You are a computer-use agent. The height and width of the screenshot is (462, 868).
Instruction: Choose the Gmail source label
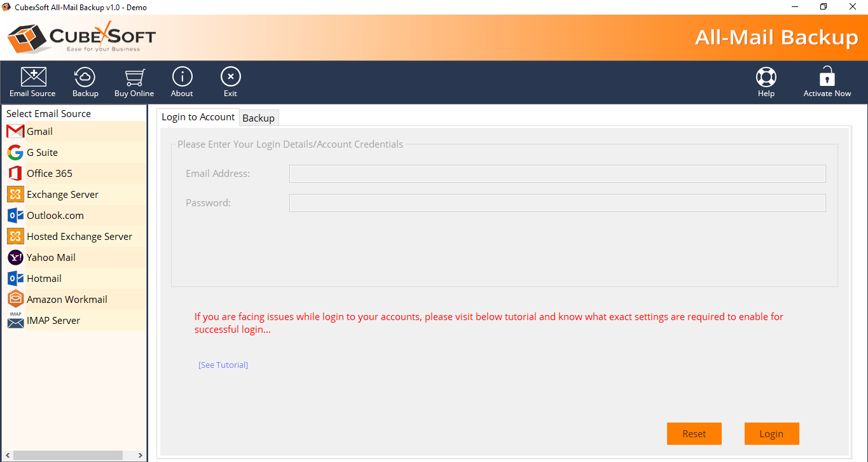tap(39, 132)
